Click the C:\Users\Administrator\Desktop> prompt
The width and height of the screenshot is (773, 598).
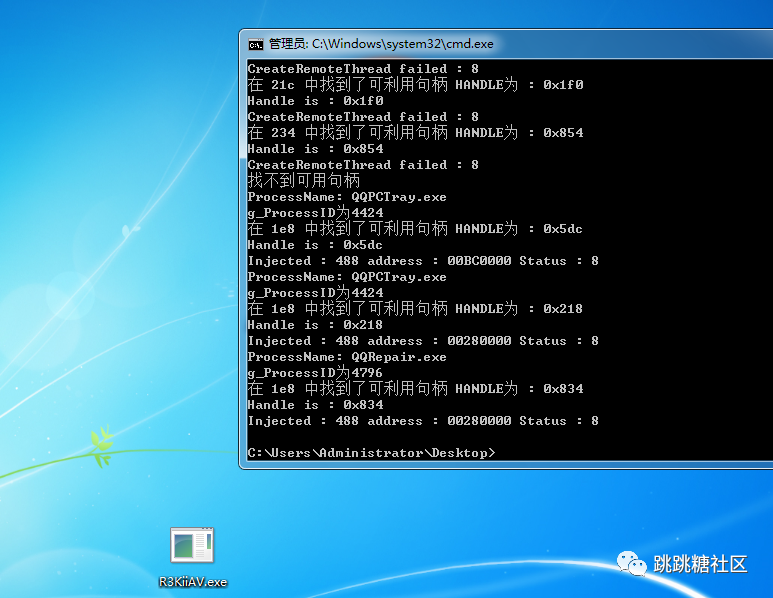click(371, 453)
